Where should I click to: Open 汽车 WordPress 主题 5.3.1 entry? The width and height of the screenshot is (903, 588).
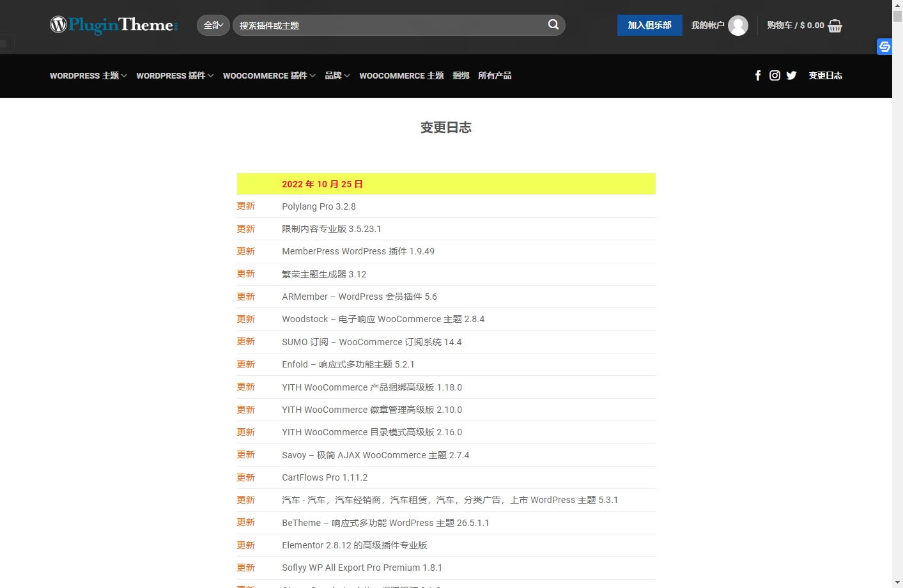(450, 500)
